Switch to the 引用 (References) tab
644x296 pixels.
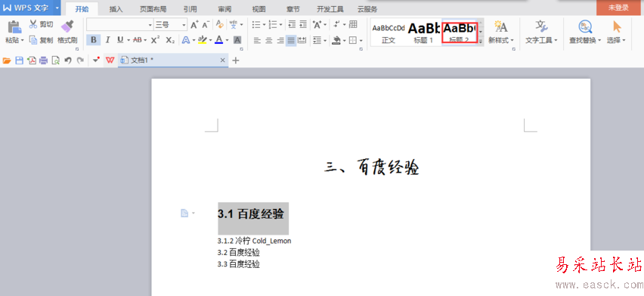point(190,9)
